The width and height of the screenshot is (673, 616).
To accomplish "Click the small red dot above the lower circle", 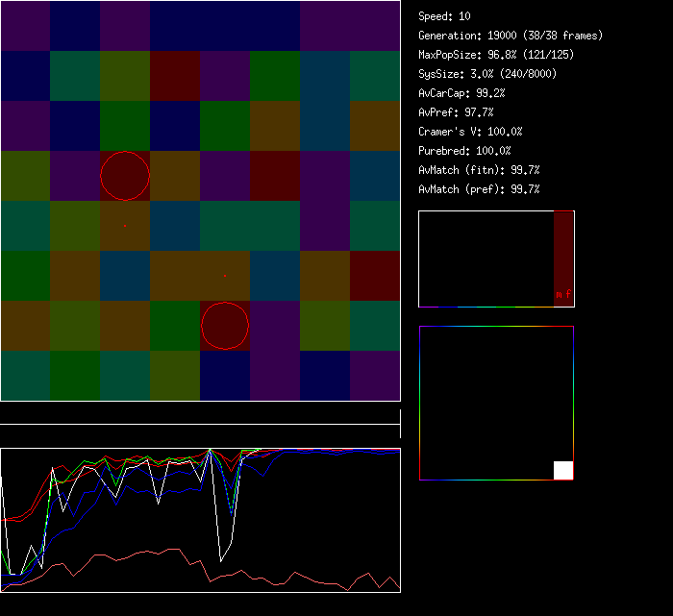I will pyautogui.click(x=225, y=276).
